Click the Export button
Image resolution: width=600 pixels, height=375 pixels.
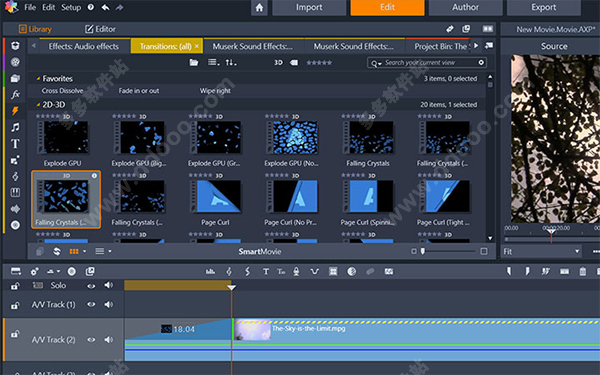pyautogui.click(x=543, y=7)
